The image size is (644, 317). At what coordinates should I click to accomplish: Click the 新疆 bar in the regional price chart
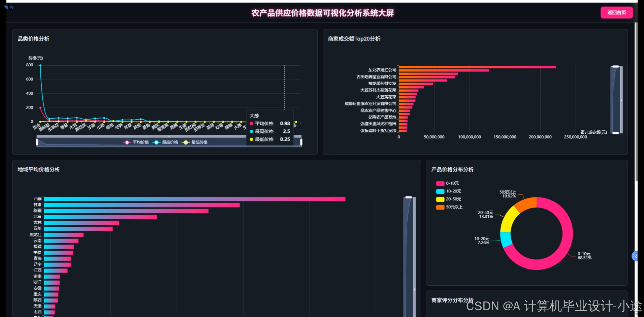[x=126, y=211]
